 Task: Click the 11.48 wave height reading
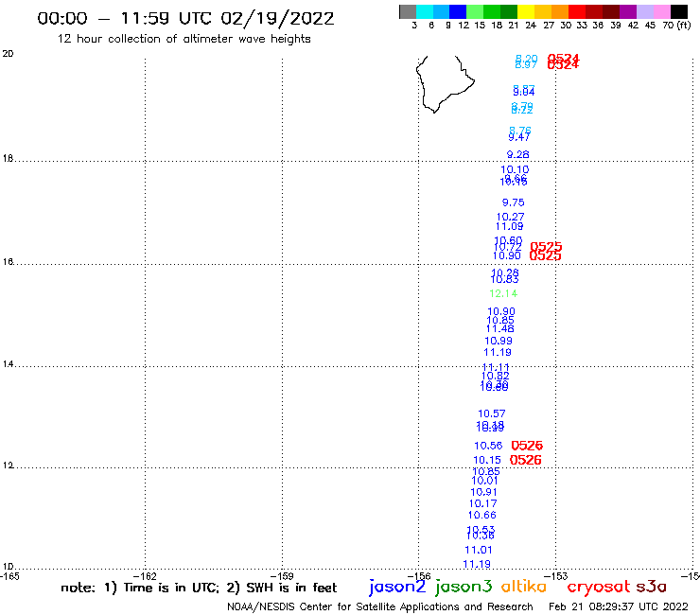(x=500, y=328)
